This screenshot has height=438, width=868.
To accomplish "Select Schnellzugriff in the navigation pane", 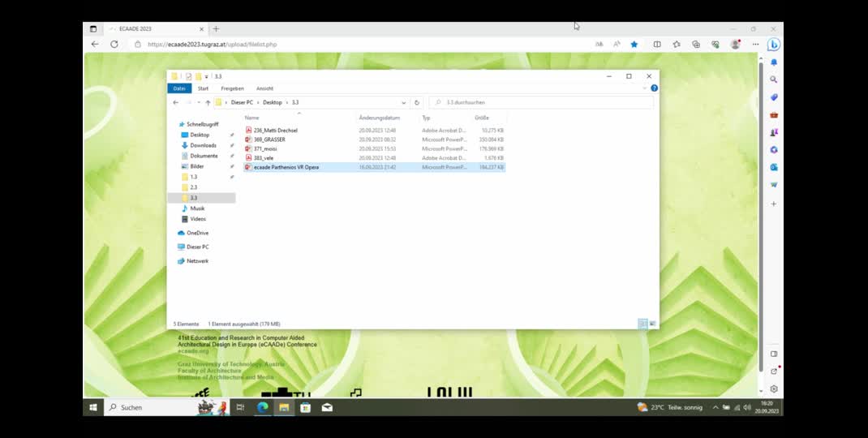I will [x=200, y=124].
